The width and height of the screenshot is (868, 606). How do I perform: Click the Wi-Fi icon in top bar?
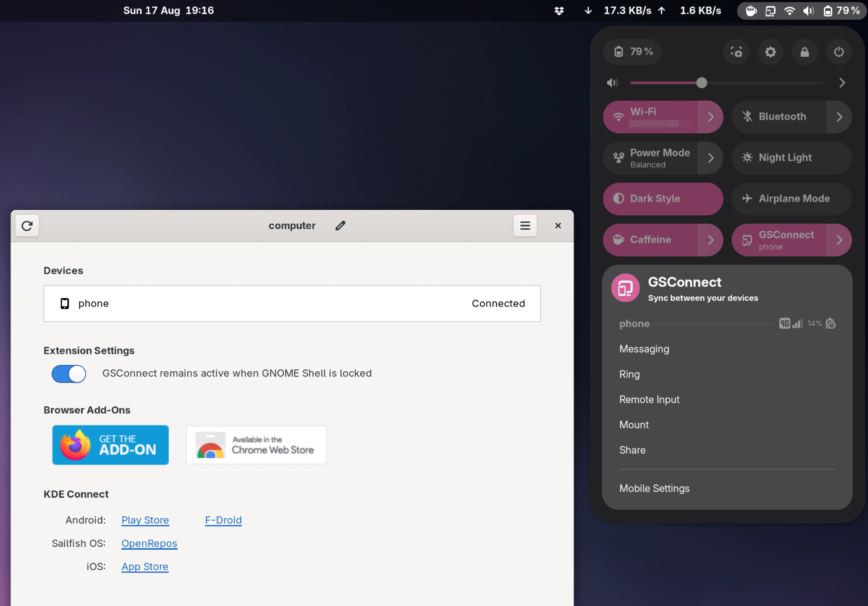tap(789, 11)
